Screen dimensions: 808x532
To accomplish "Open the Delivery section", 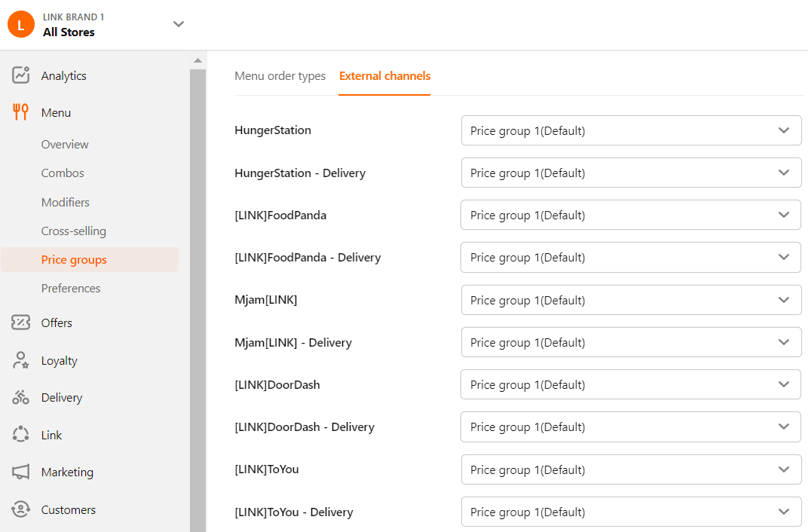I will (x=62, y=398).
